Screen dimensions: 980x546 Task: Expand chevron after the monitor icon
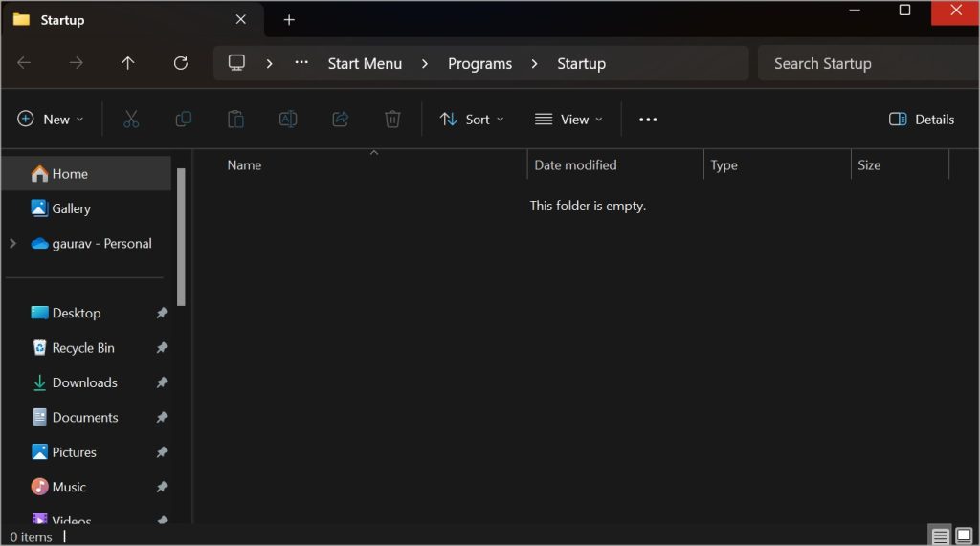coord(269,64)
